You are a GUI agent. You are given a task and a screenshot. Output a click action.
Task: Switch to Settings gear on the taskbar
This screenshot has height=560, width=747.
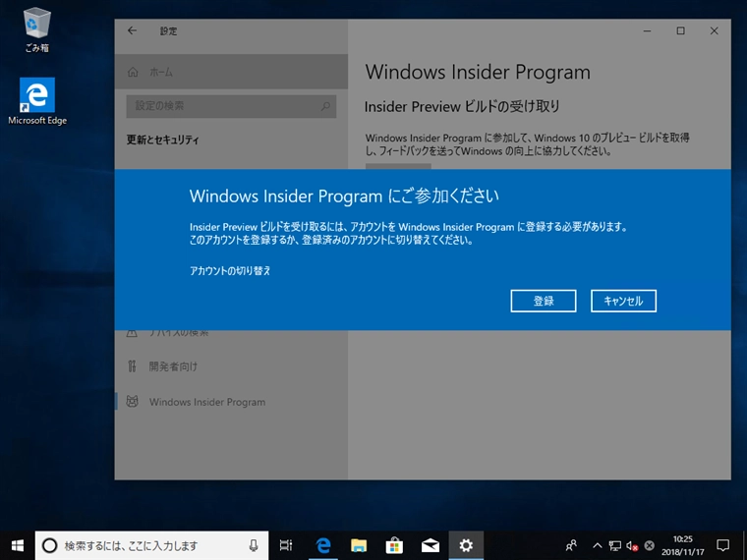(466, 545)
